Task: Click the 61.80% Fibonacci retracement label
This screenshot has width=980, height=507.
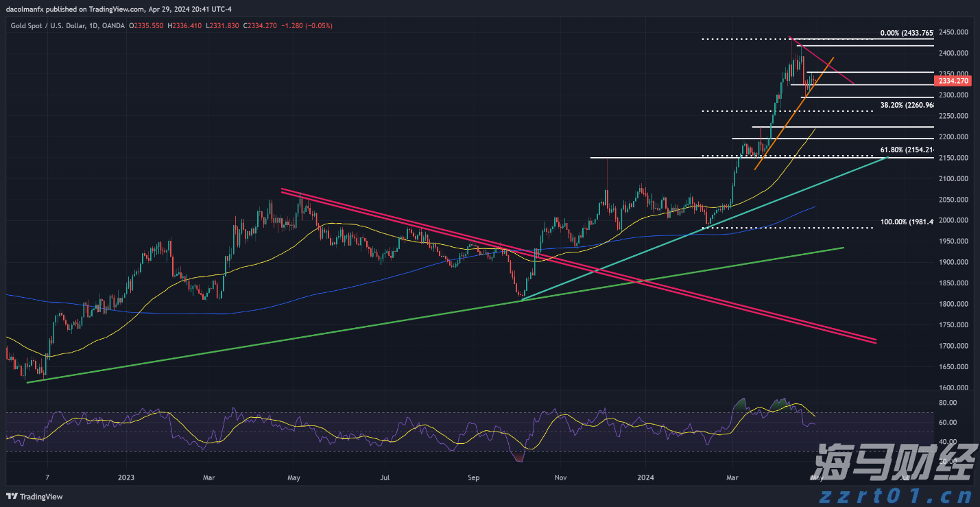Action: pos(906,150)
